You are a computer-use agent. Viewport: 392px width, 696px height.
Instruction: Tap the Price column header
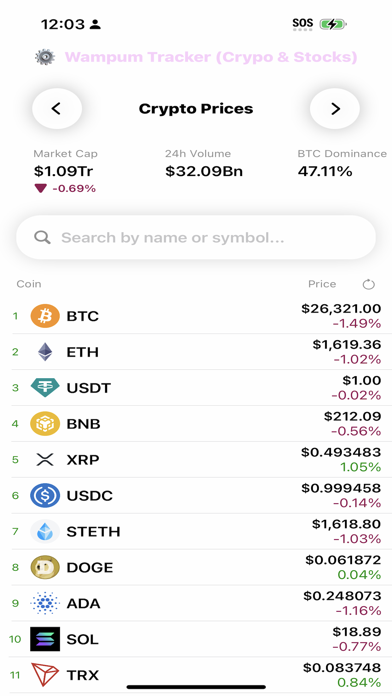pyautogui.click(x=322, y=284)
